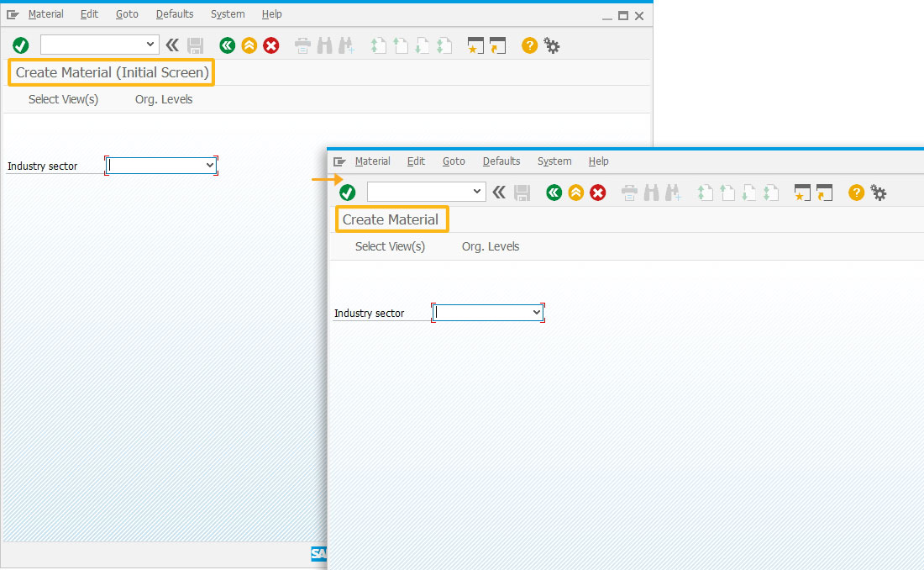Screen dimensions: 924x570
Task: Click Find binoculars icon in Initial Screen window
Action: (x=325, y=45)
